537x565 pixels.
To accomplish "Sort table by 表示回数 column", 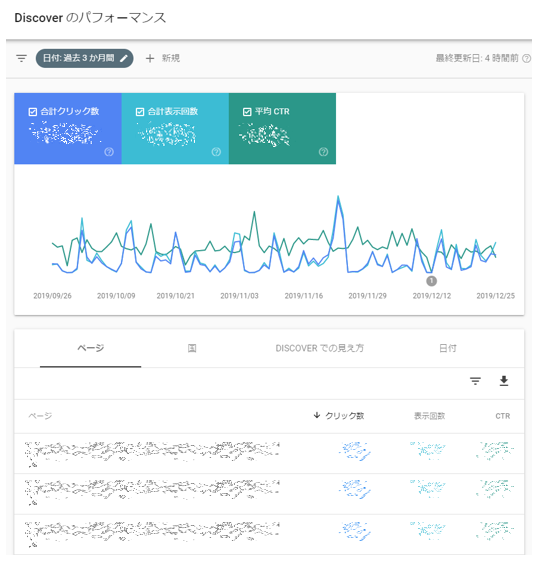I will tap(429, 416).
